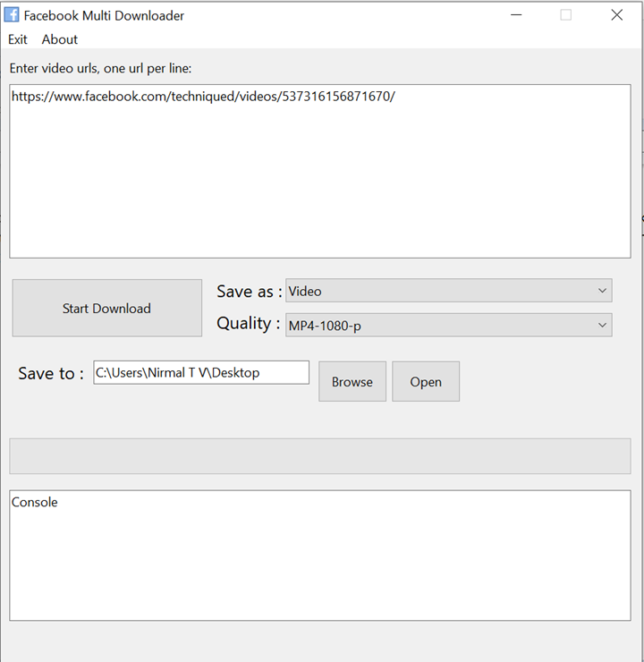Viewport: 644px width, 662px height.
Task: Click the download progress bar
Action: click(320, 456)
